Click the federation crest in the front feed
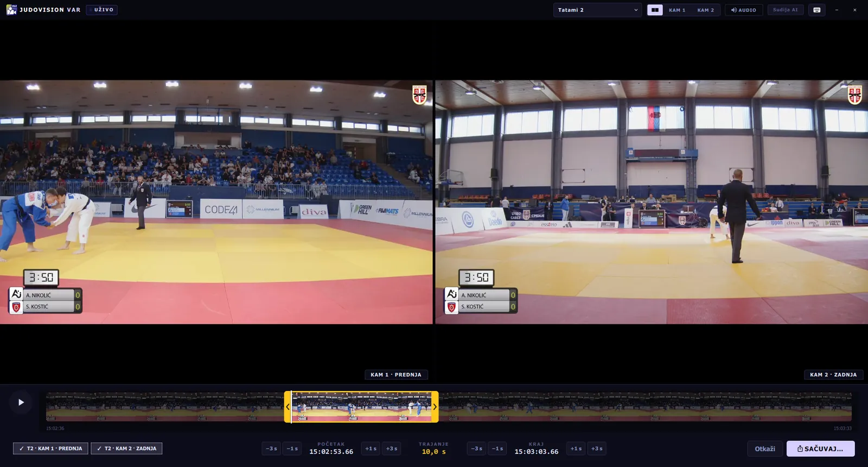 coord(419,94)
